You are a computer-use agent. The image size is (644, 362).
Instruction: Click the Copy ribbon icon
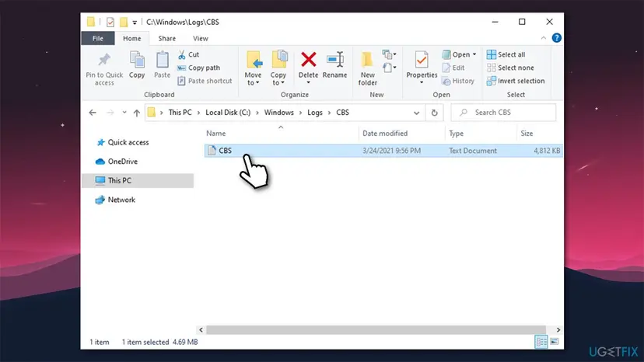click(137, 64)
